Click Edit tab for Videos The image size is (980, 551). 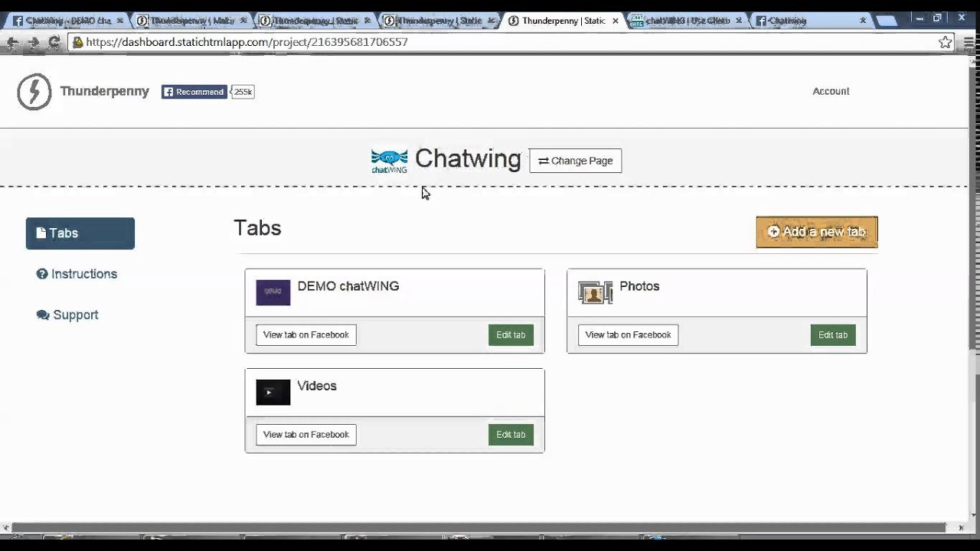coord(511,434)
